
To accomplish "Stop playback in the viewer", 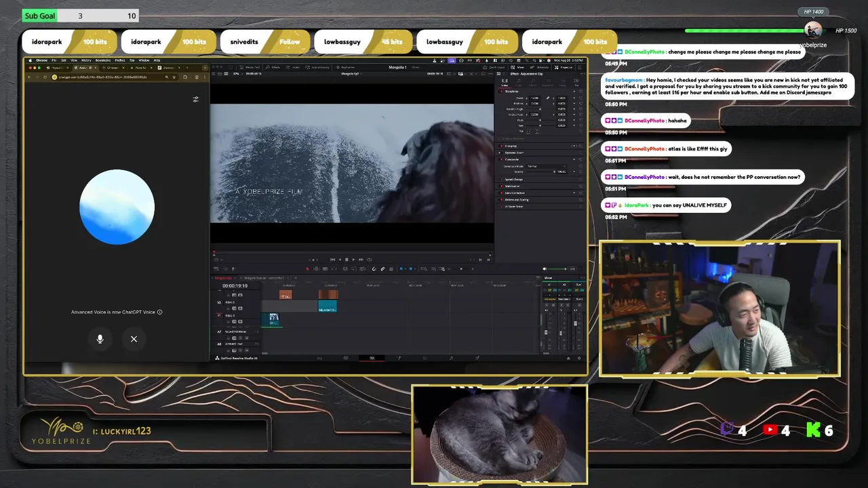I will 347,260.
